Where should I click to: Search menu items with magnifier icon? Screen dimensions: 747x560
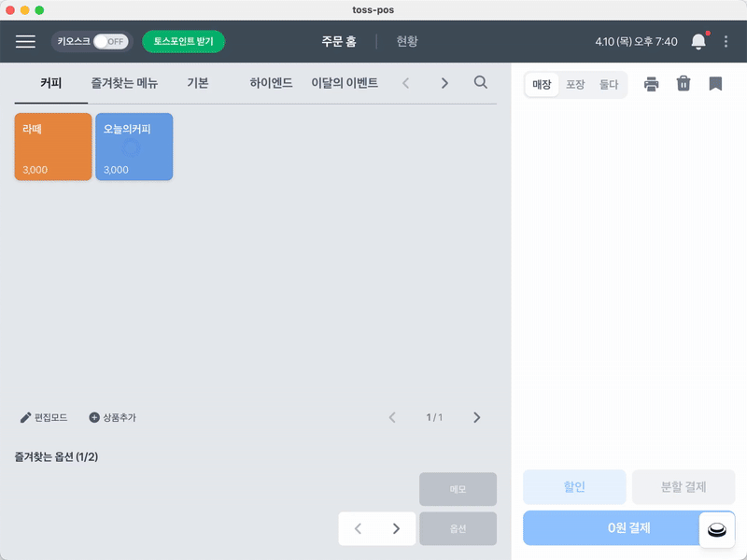[481, 83]
